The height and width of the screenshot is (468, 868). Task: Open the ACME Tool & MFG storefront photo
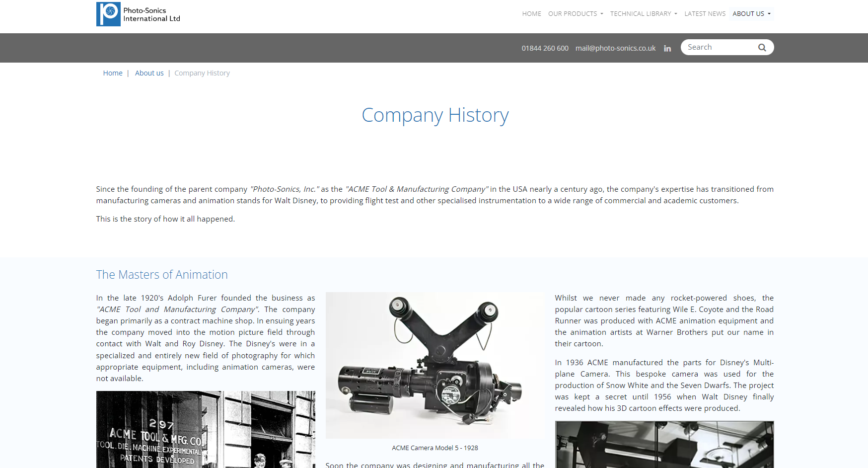click(206, 429)
